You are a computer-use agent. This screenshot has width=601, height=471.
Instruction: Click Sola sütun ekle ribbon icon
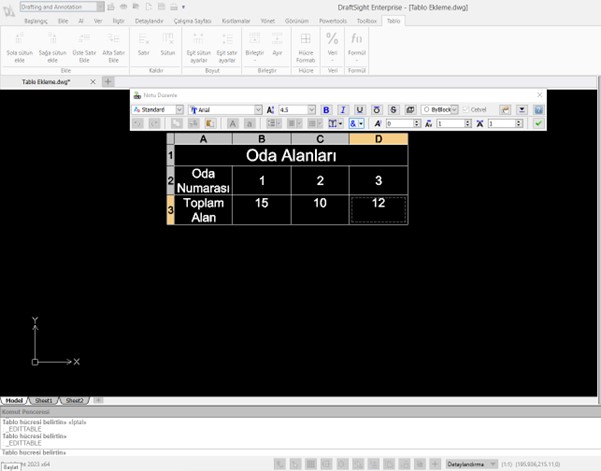(x=21, y=40)
